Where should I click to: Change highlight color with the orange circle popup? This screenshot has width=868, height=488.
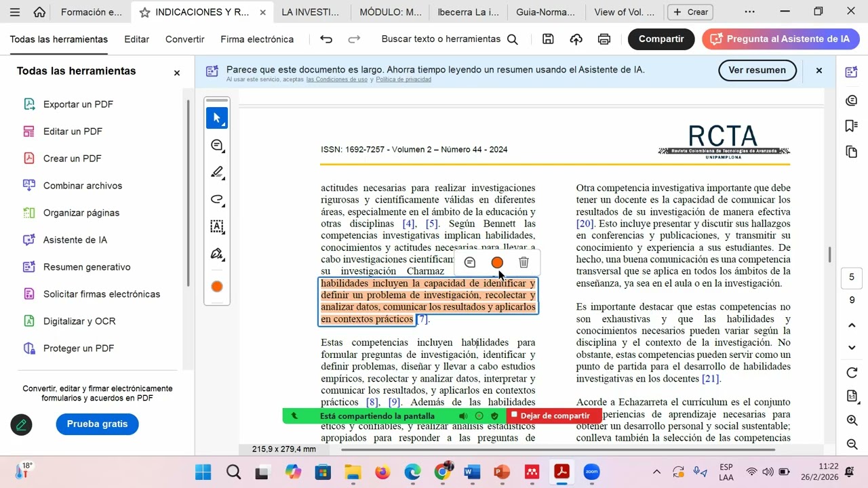pyautogui.click(x=497, y=262)
